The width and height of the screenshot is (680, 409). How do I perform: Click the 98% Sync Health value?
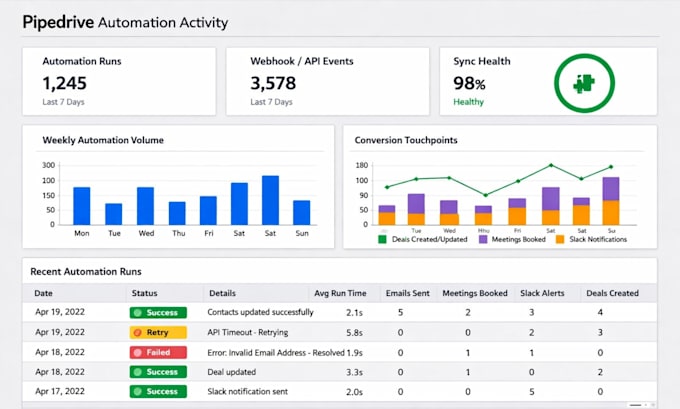point(469,83)
